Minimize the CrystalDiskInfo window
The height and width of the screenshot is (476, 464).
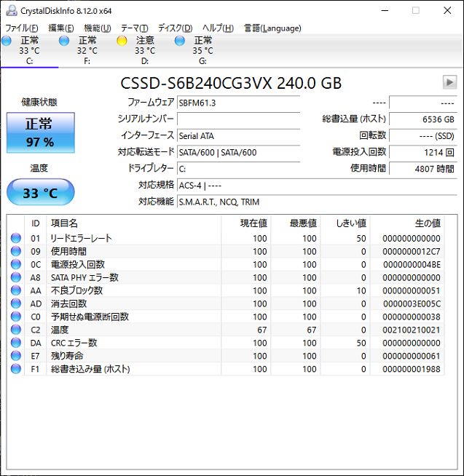click(385, 11)
